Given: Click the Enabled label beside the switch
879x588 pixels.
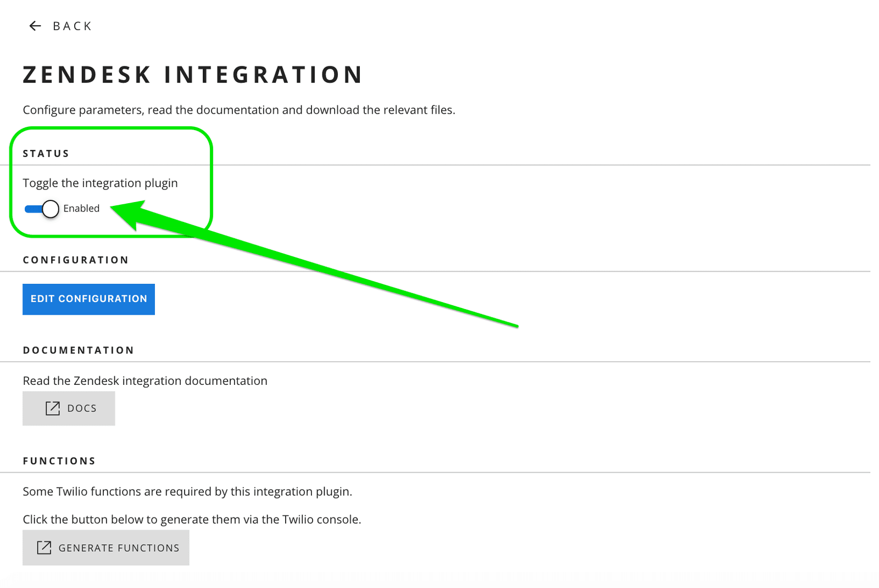Looking at the screenshot, I should point(81,209).
